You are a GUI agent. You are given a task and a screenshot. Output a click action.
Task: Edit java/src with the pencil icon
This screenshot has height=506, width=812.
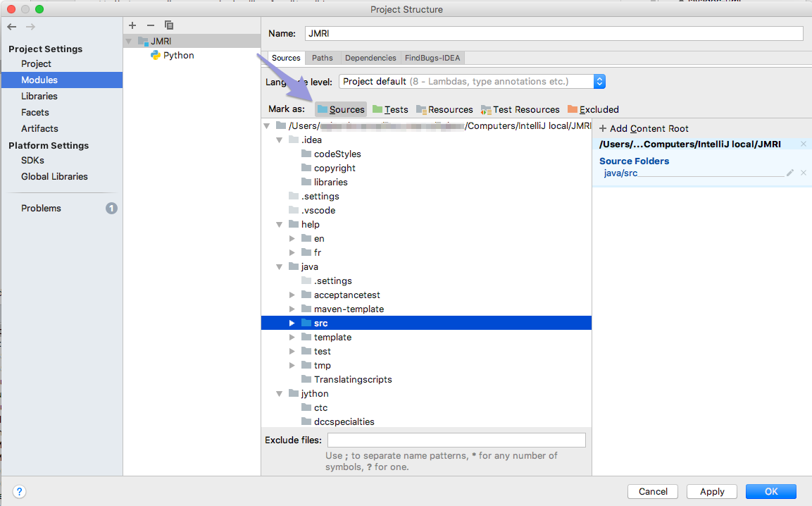pos(789,172)
